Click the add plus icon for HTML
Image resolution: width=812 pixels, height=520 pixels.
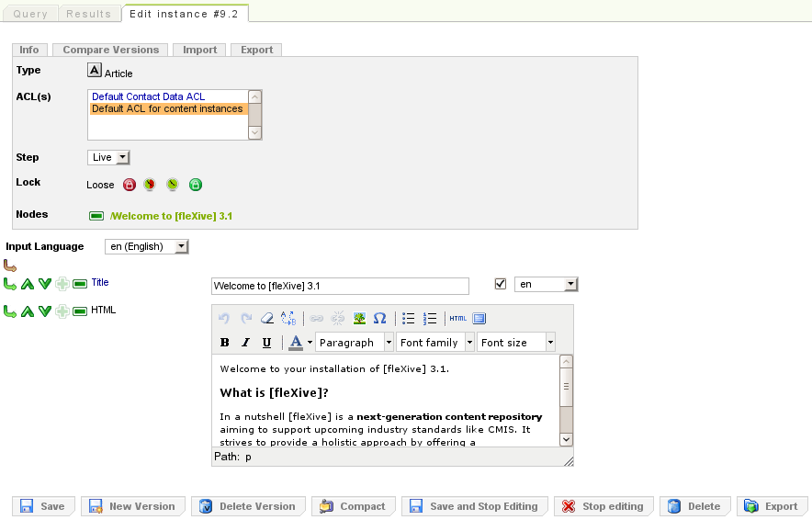(62, 311)
